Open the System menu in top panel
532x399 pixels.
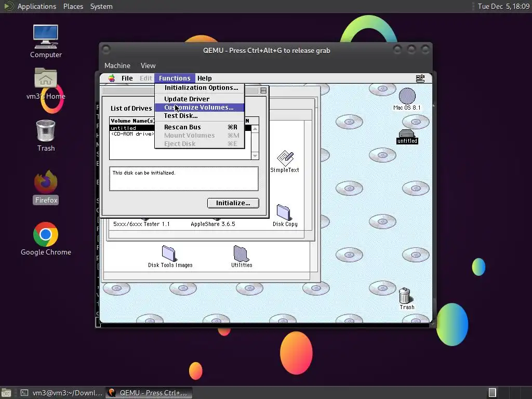[x=101, y=6]
